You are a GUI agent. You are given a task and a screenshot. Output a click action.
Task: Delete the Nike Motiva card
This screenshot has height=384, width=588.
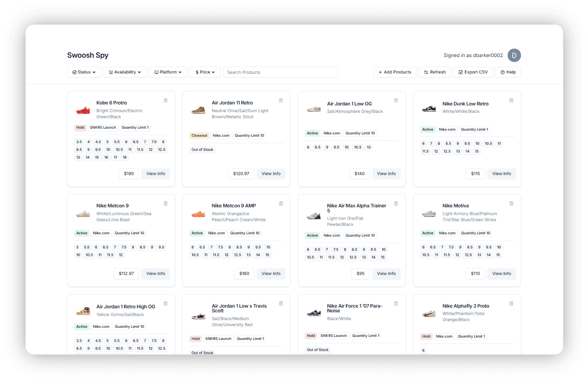click(511, 204)
